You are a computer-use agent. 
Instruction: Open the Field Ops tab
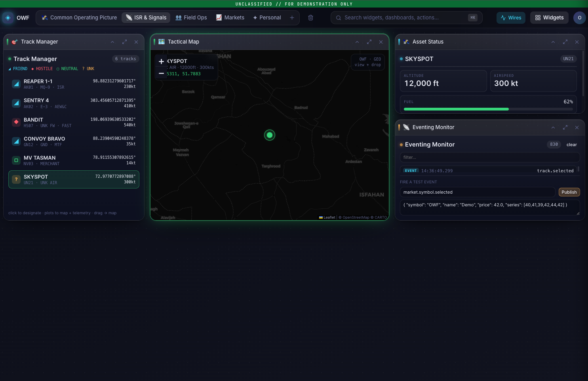[191, 18]
